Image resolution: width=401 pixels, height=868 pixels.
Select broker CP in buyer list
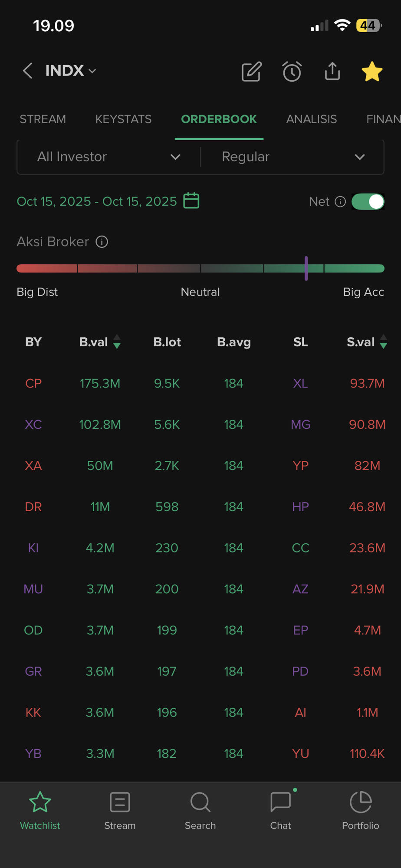[33, 383]
